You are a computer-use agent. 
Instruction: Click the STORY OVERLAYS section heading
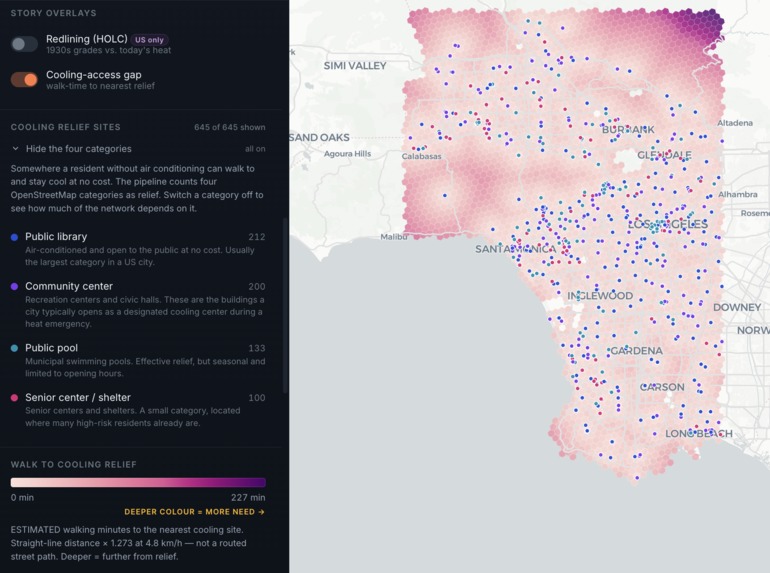(54, 13)
